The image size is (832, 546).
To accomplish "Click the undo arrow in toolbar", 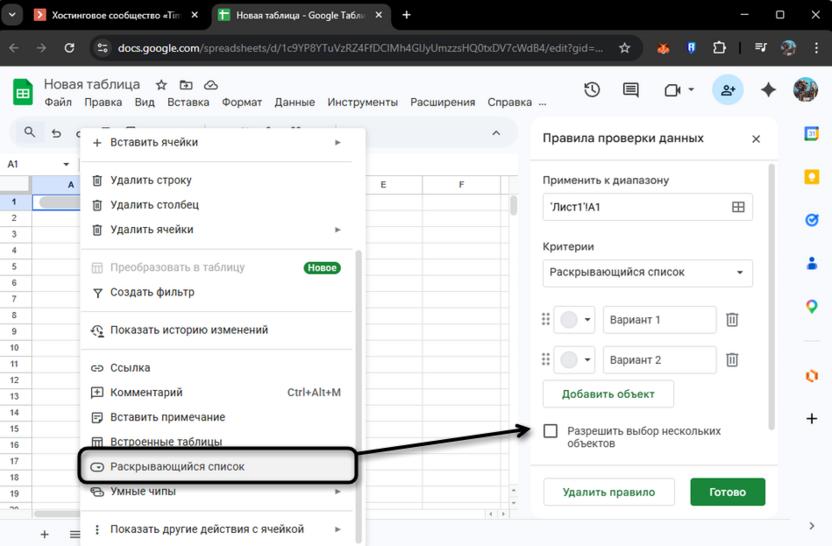I will (56, 133).
